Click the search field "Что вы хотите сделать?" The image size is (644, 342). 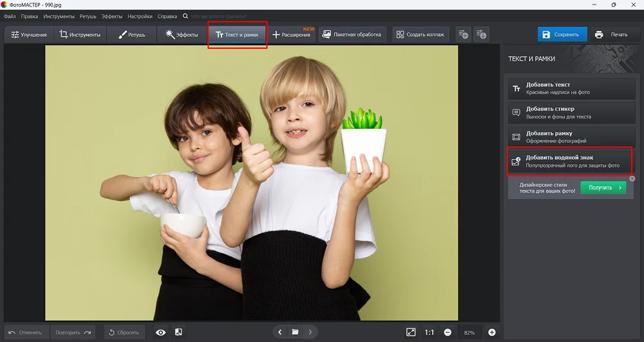tap(218, 16)
